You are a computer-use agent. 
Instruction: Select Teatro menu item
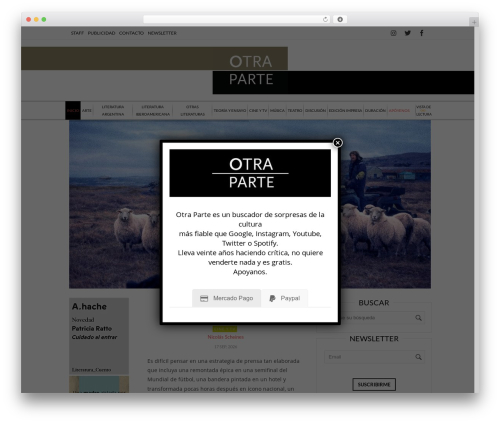pos(295,110)
